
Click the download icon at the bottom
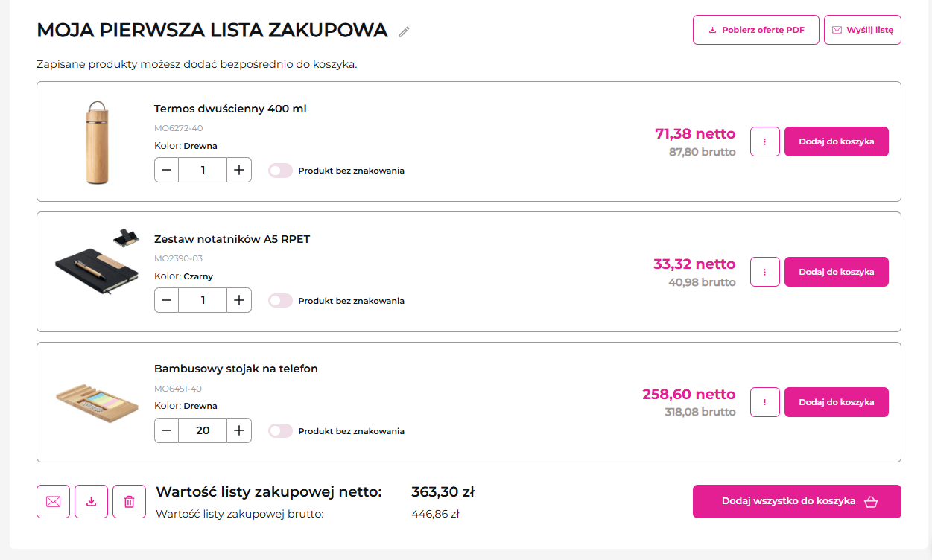click(x=91, y=501)
